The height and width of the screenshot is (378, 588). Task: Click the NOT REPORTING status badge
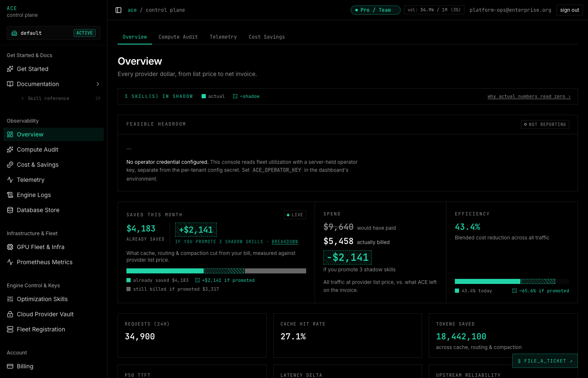click(x=545, y=124)
